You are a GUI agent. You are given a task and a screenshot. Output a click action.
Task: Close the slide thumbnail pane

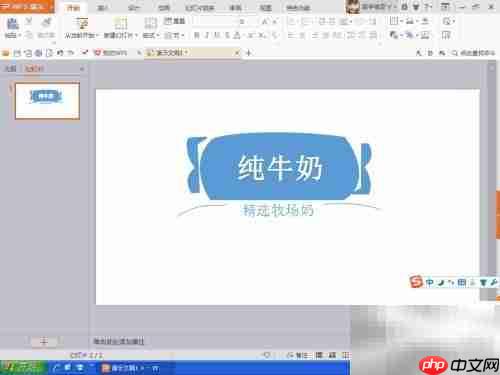[82, 69]
